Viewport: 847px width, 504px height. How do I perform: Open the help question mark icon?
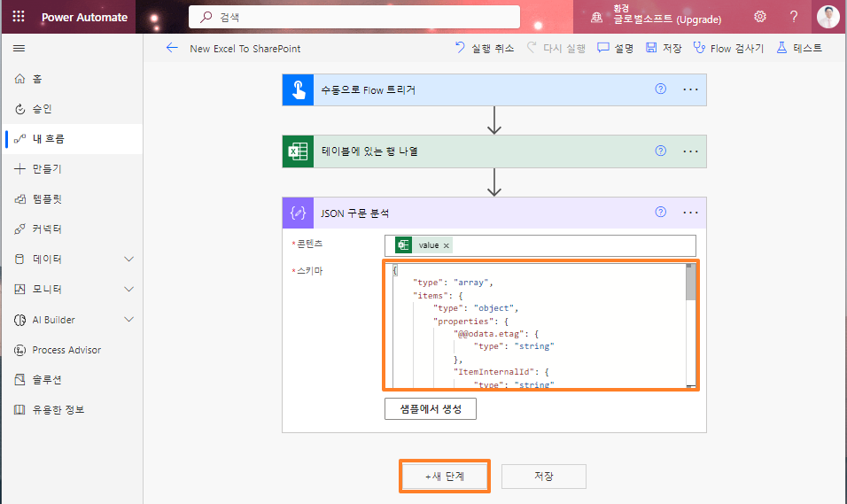point(794,17)
